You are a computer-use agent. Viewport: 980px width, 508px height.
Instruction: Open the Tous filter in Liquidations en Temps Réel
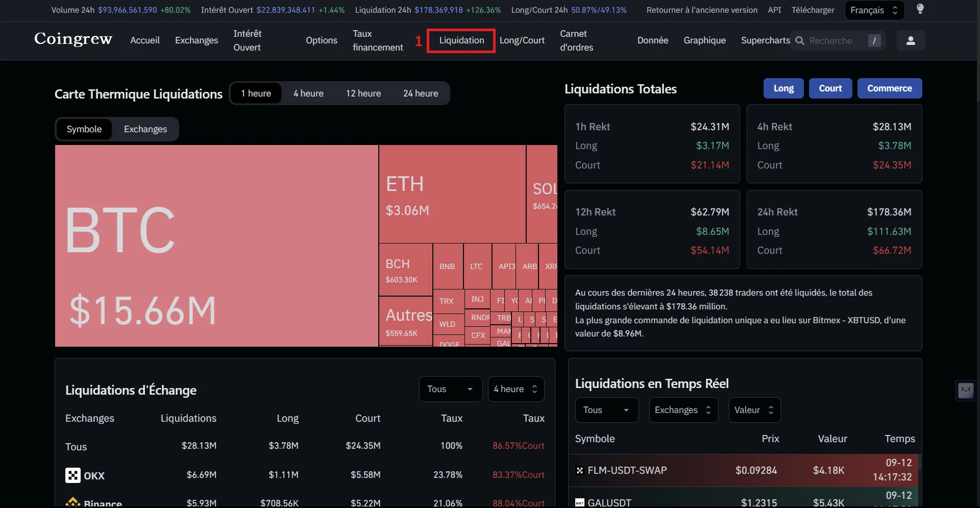[606, 410]
